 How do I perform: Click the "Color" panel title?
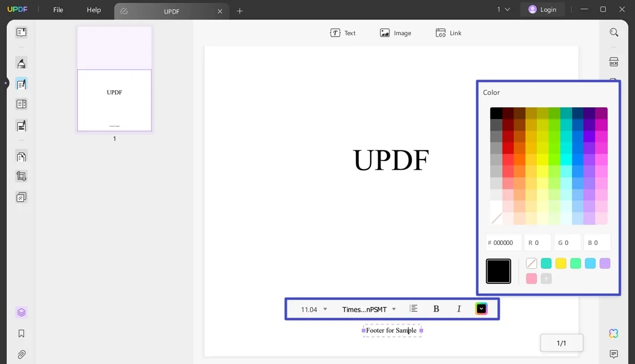[x=491, y=92]
